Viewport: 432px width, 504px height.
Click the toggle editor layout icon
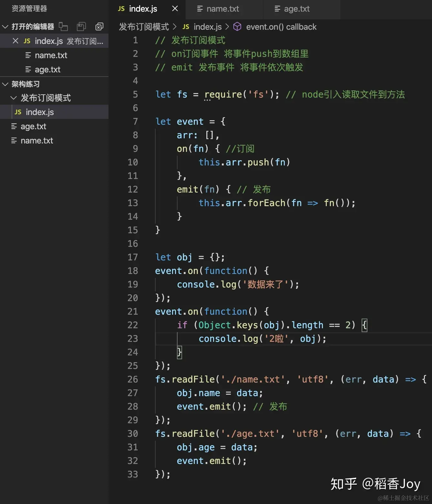click(63, 26)
